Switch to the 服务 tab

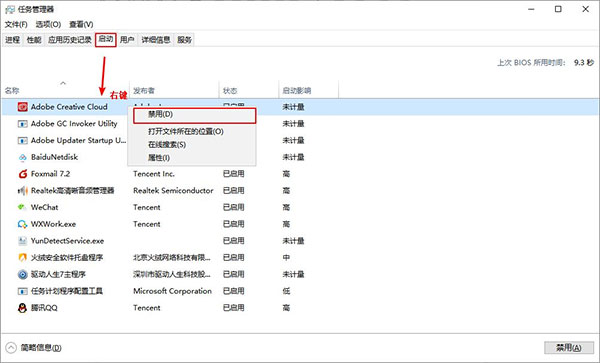point(184,39)
